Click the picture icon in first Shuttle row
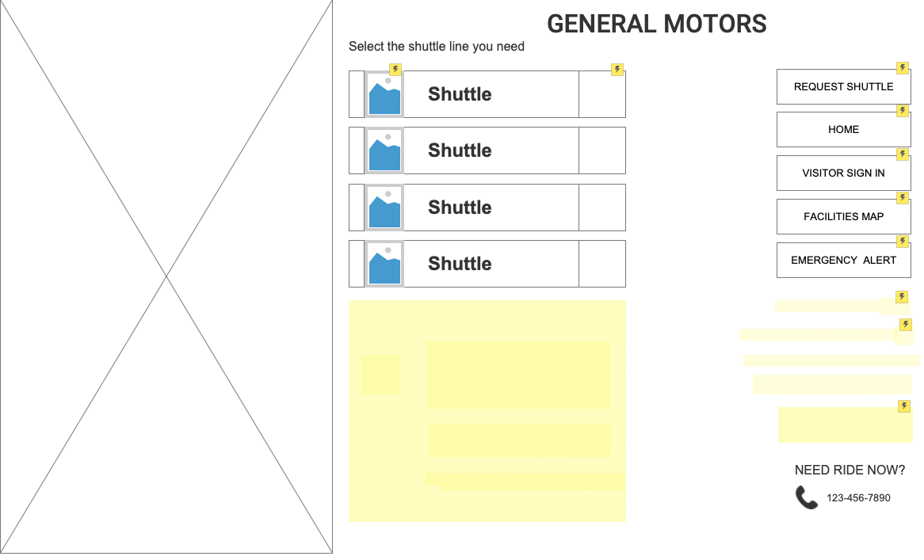Image resolution: width=924 pixels, height=560 pixels. pos(384,94)
